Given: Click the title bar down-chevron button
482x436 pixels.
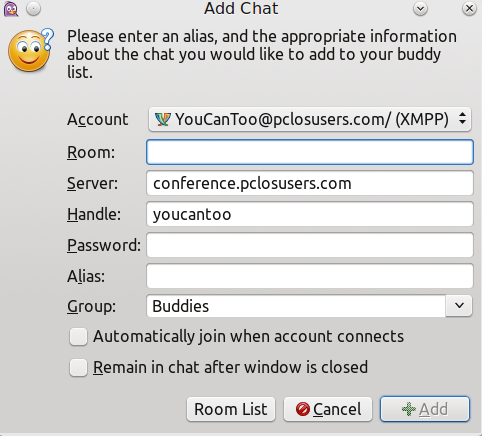Looking at the screenshot, I should 420,9.
